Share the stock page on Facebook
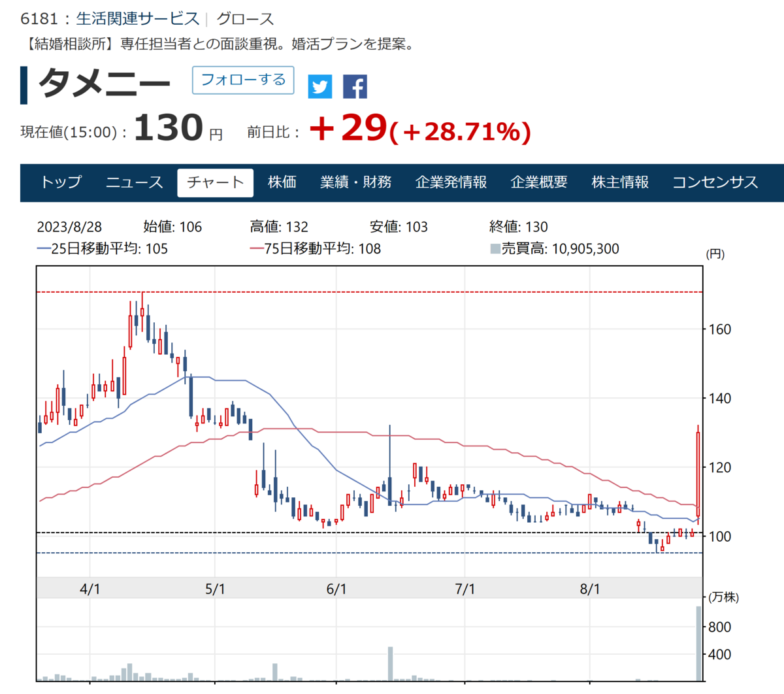This screenshot has height=694, width=784. tap(355, 86)
